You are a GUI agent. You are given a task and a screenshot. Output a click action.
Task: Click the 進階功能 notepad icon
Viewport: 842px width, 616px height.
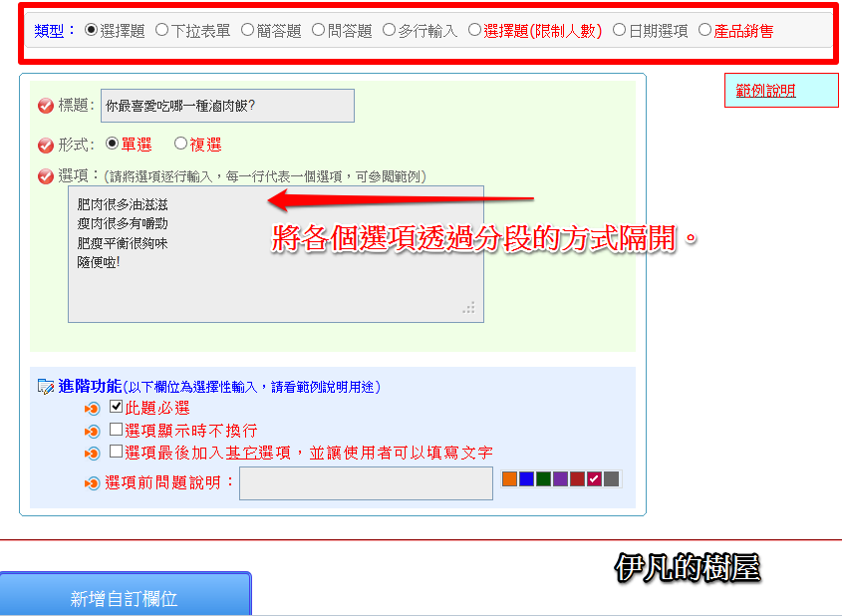coord(46,386)
